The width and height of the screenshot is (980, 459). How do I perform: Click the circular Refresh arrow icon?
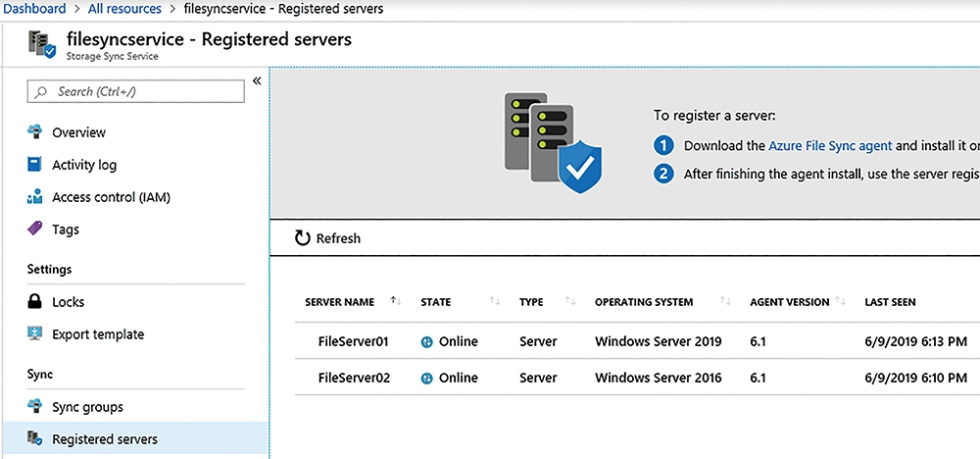click(303, 238)
